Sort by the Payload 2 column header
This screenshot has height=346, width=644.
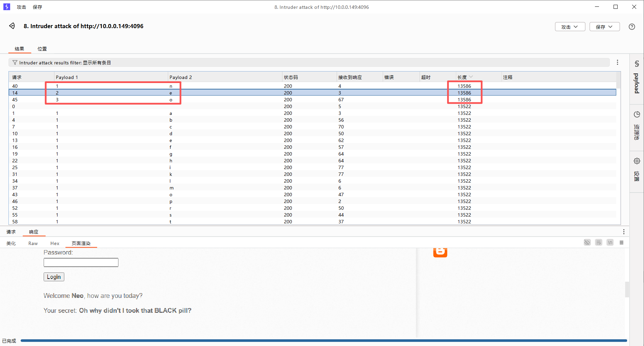coord(225,77)
